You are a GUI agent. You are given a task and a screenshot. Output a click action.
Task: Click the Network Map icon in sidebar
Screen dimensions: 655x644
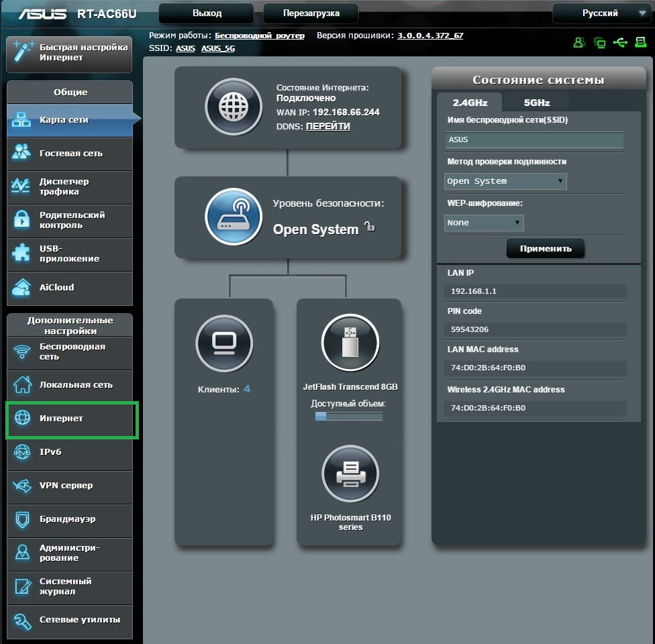click(21, 120)
